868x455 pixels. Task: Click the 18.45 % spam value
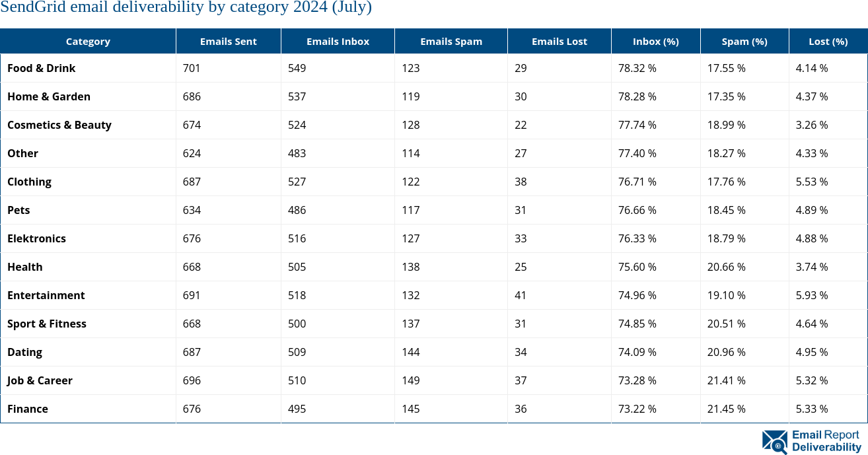[727, 210]
